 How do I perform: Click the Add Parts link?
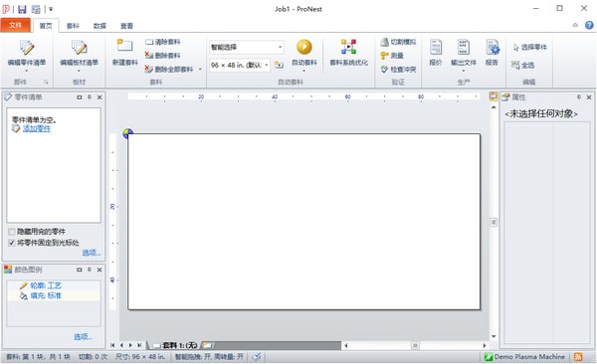[37, 128]
